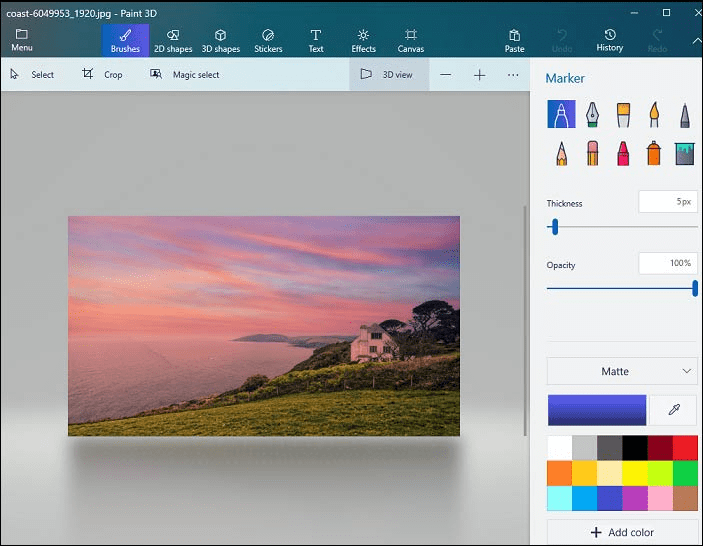This screenshot has height=546, width=703.
Task: Select the Fill bucket tool
Action: 685,153
